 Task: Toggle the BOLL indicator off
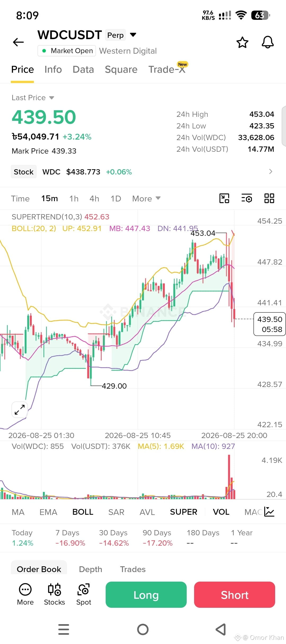pos(83,512)
